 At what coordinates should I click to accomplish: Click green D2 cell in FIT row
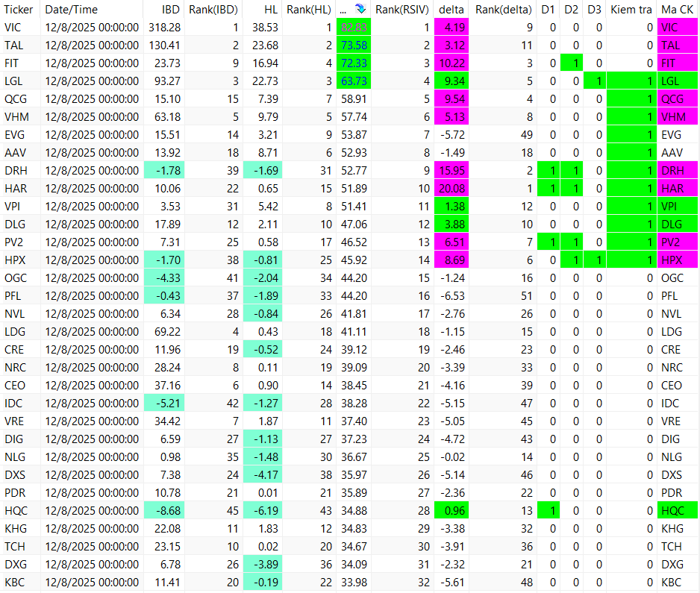pyautogui.click(x=572, y=63)
